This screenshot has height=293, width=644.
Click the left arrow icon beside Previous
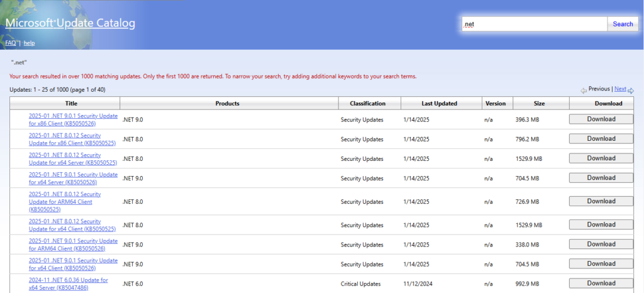[x=584, y=91]
